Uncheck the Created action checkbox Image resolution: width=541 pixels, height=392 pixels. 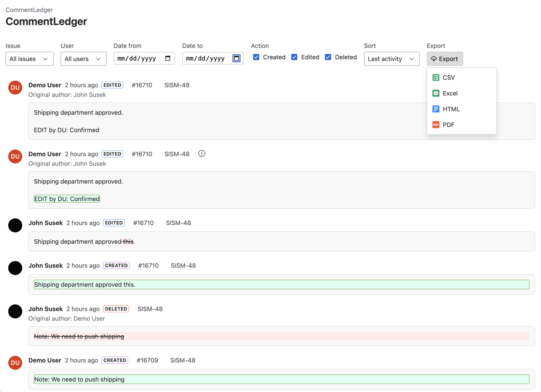pos(256,57)
